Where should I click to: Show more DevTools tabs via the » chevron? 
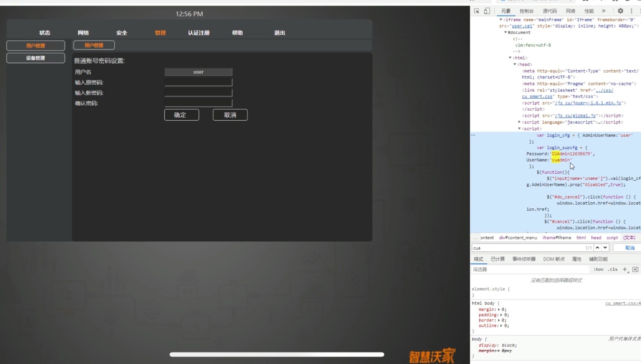coord(603,11)
